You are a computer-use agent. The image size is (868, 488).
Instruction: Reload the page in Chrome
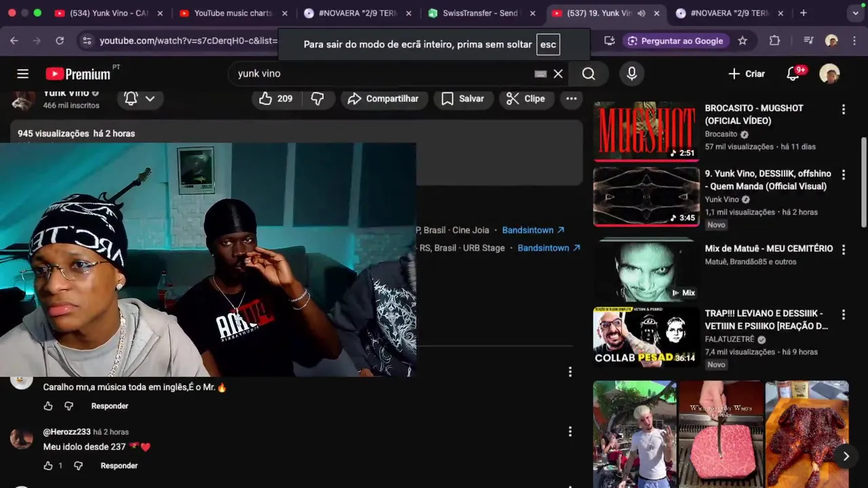60,41
